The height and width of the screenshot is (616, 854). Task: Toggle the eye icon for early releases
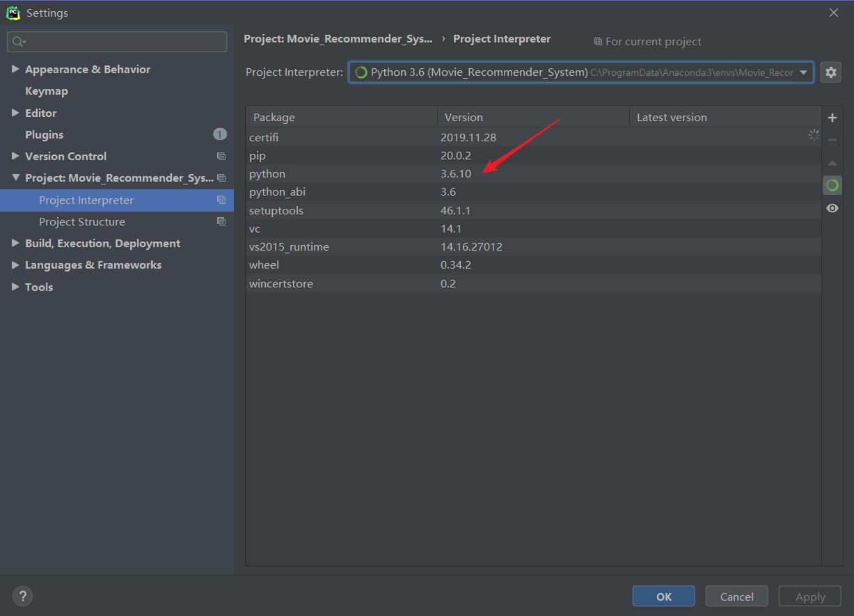pos(832,208)
